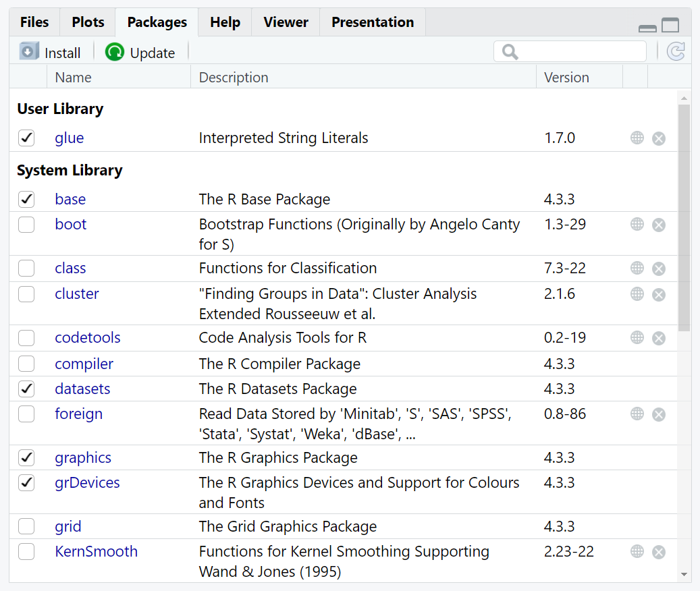Open the website globe icon for boot
Screen dimensions: 700x591
click(x=637, y=225)
